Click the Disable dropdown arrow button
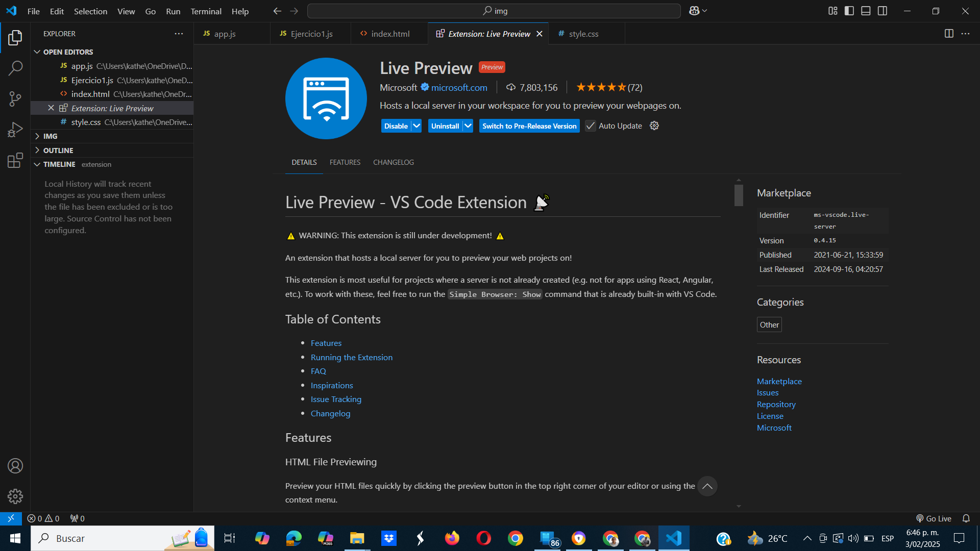 pos(416,126)
